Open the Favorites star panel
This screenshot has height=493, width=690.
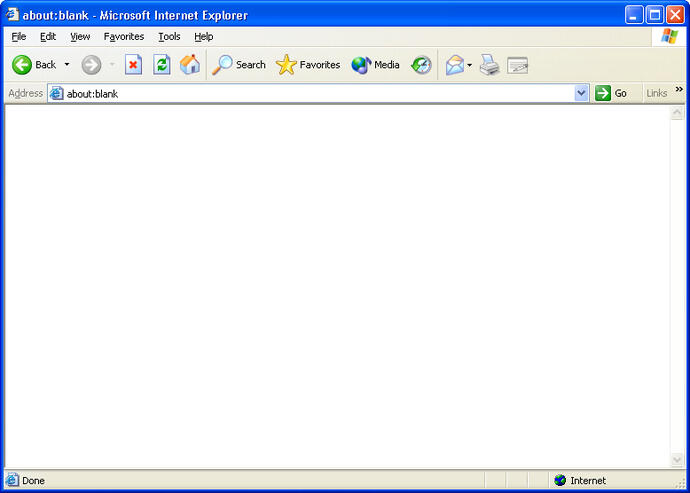click(308, 65)
